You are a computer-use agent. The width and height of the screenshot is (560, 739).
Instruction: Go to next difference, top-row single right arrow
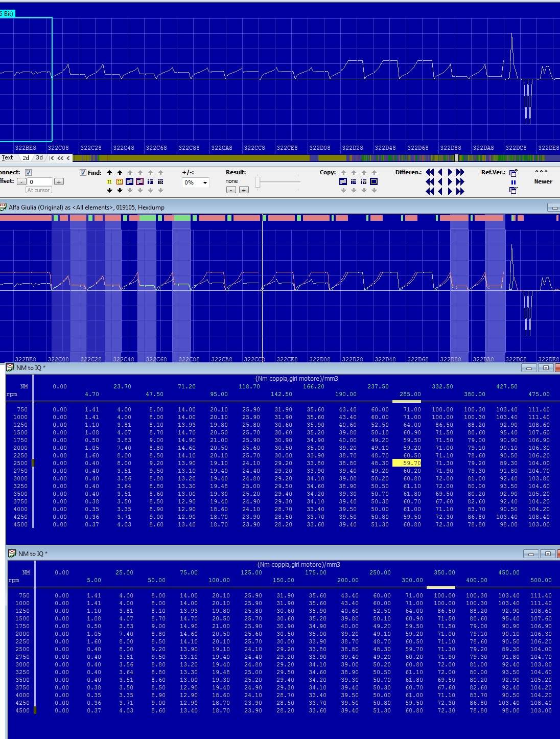450,172
